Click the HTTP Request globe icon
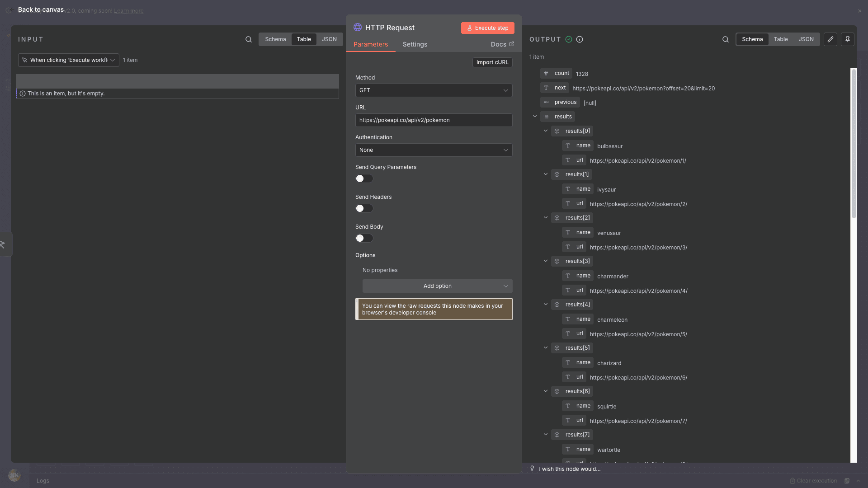Viewport: 868px width, 488px height. coord(358,28)
